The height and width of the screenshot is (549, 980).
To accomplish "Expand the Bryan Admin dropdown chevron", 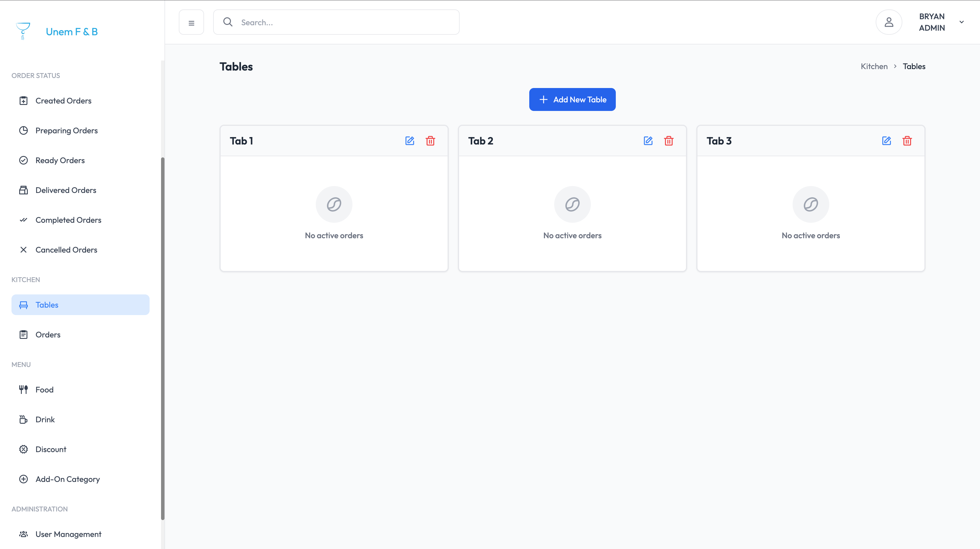I will [961, 22].
